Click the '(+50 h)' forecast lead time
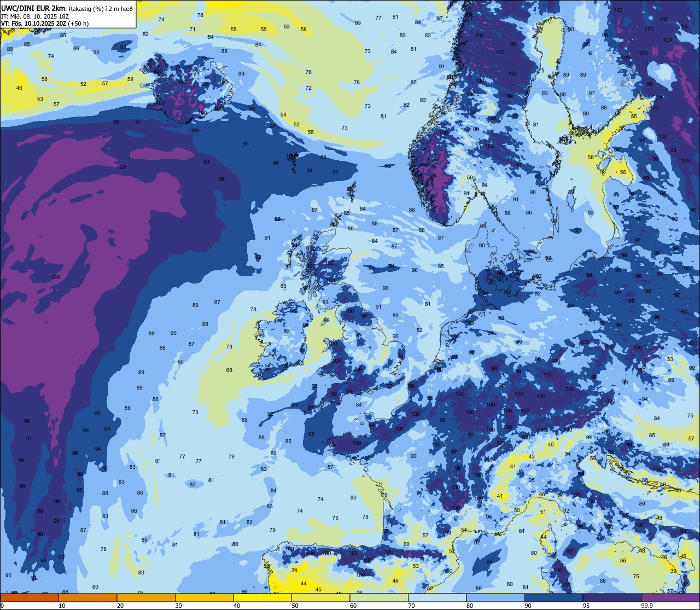Image resolution: width=700 pixels, height=610 pixels. coord(79,24)
